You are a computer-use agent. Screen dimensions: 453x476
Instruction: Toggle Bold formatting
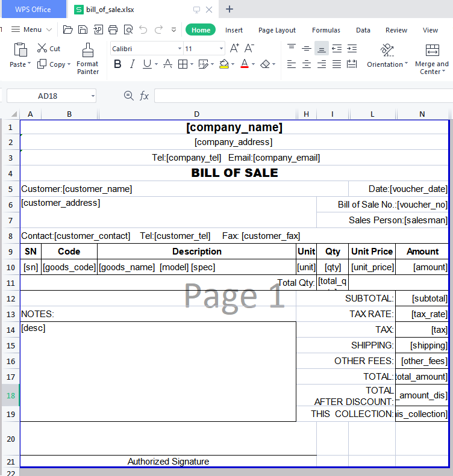point(117,64)
